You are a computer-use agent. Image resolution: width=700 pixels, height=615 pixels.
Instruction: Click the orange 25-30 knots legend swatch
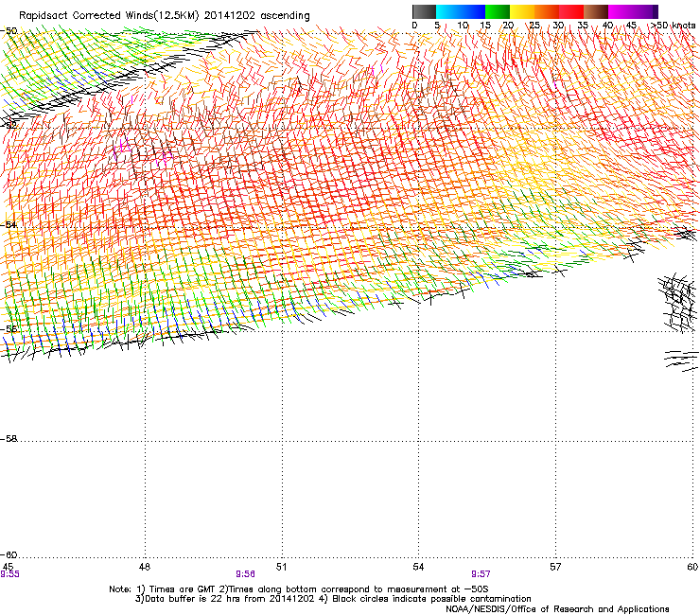point(547,11)
